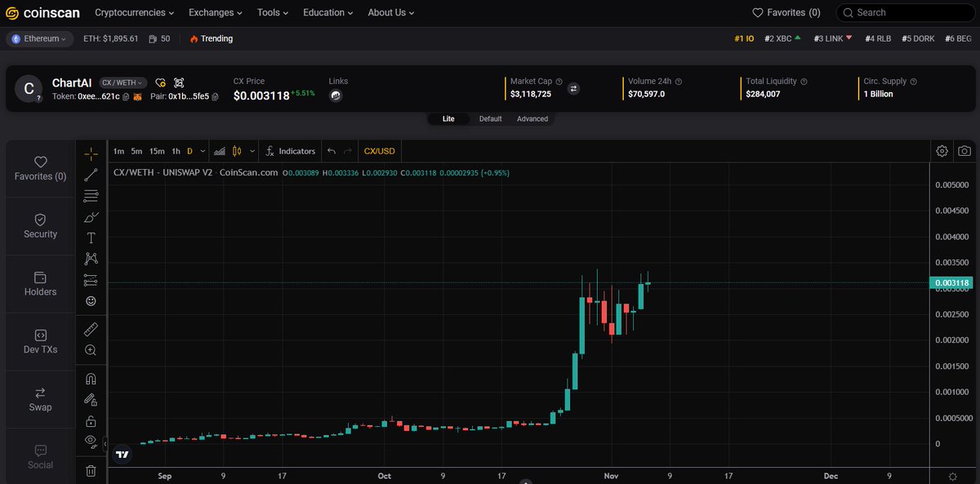Copy the token address 0xee...621c
Viewport: 980px width, 484px height.
(x=126, y=96)
